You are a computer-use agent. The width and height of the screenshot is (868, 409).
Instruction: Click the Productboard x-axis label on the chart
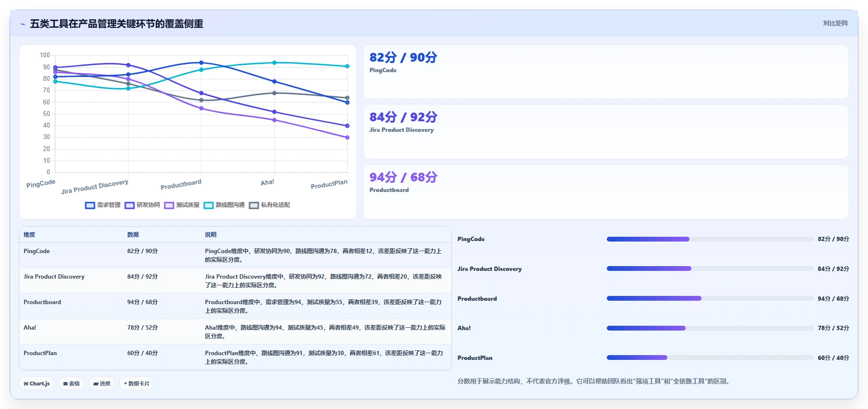[181, 184]
